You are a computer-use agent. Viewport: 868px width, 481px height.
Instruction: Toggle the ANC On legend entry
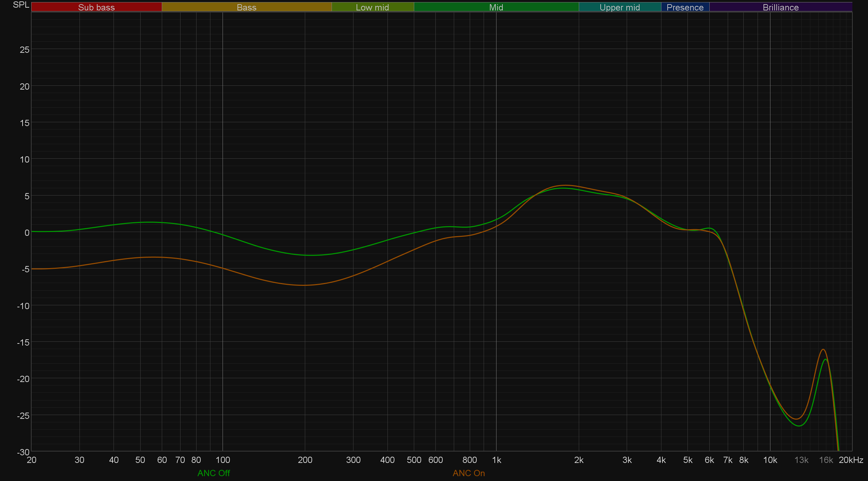[468, 473]
